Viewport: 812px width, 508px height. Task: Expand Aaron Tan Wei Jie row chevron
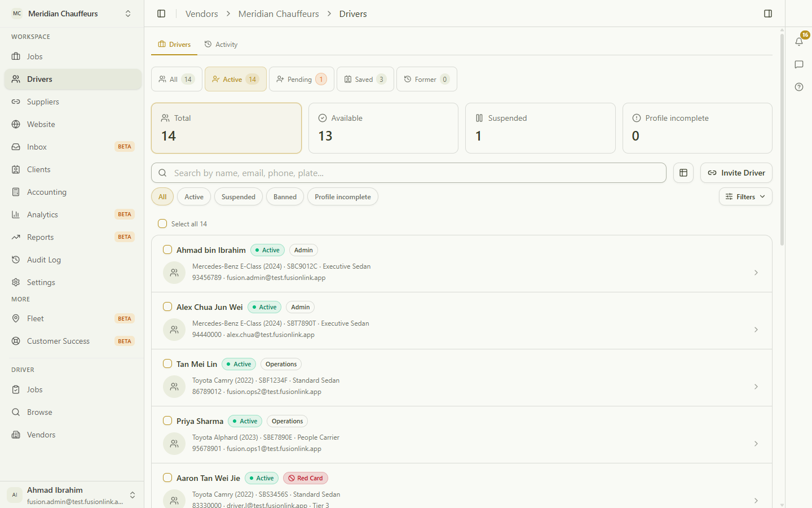click(756, 501)
